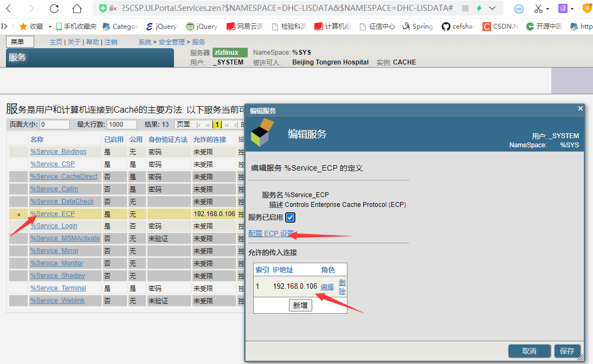This screenshot has width=593, height=364.
Task: Select page 1 in the pager
Action: pos(217,125)
